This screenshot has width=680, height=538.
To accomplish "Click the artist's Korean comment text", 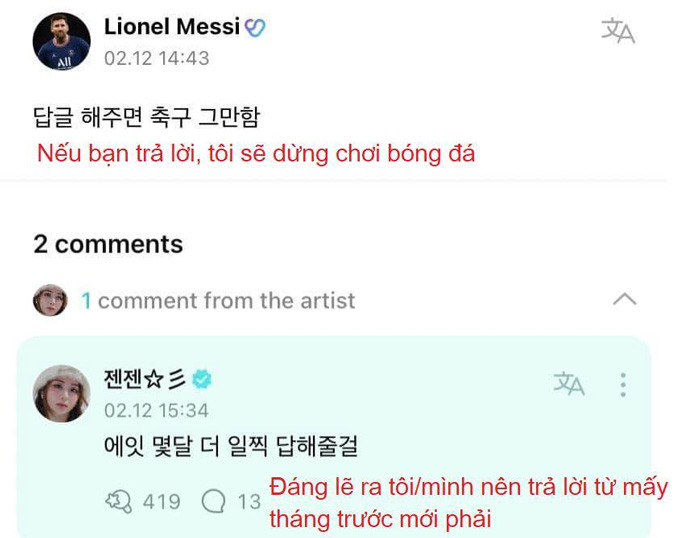I will 230,445.
